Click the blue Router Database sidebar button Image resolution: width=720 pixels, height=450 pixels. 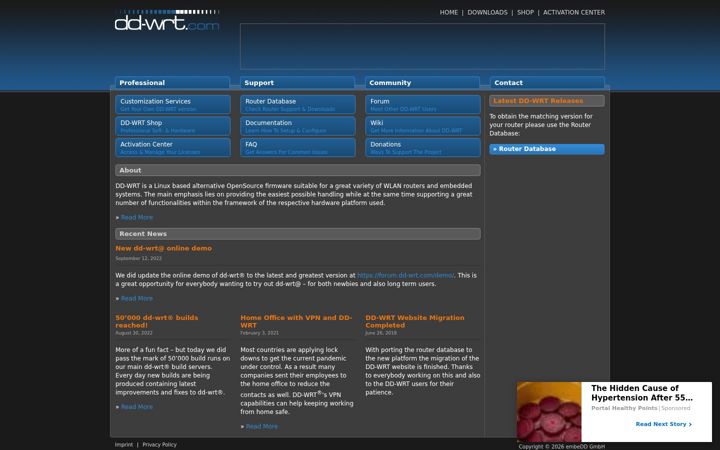pyautogui.click(x=547, y=149)
